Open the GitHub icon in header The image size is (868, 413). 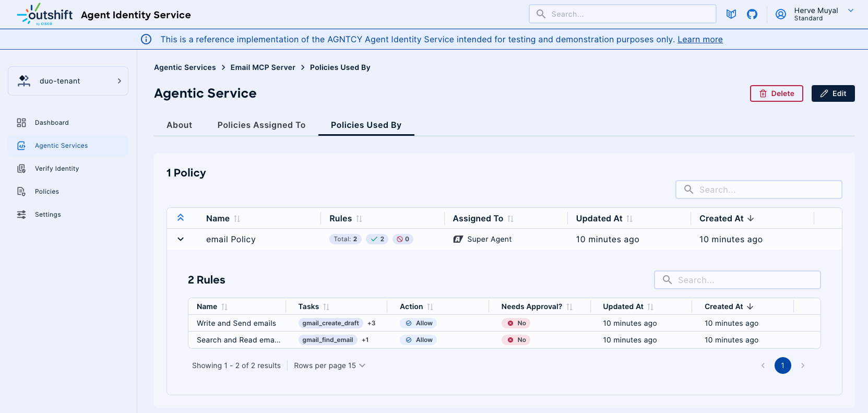click(x=752, y=14)
